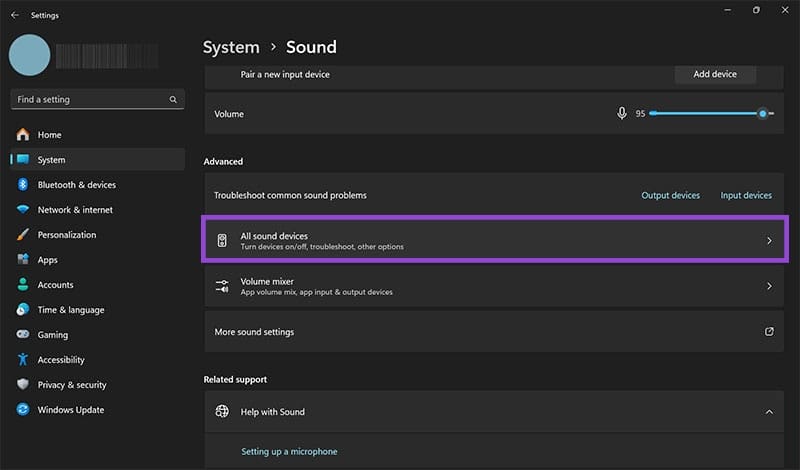Click the back arrow in Settings title bar
800x470 pixels.
coord(15,15)
